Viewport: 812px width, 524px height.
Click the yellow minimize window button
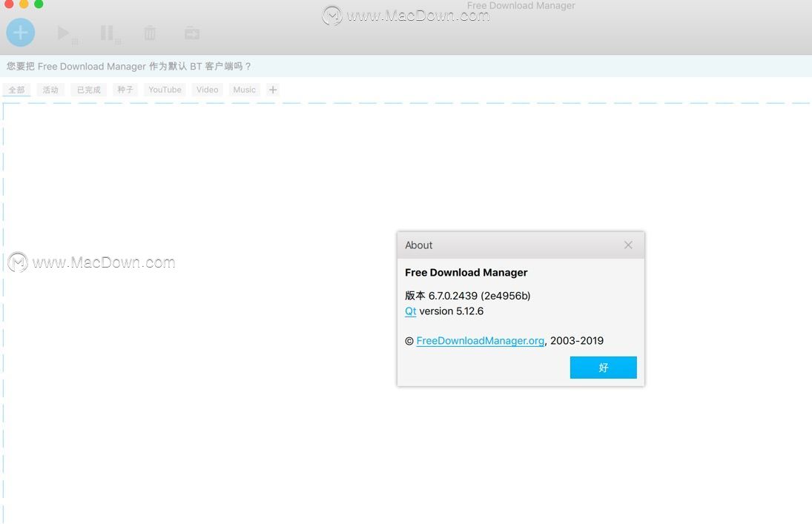tap(23, 4)
